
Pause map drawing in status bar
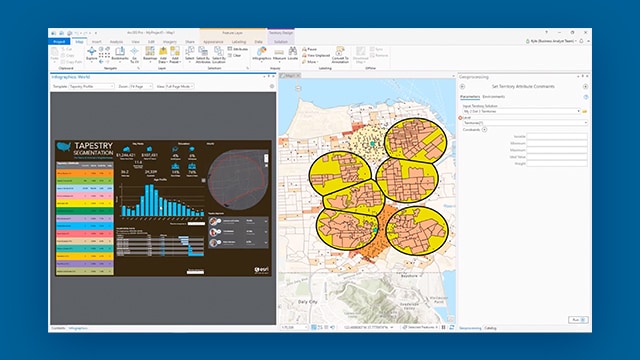pyautogui.click(x=444, y=327)
